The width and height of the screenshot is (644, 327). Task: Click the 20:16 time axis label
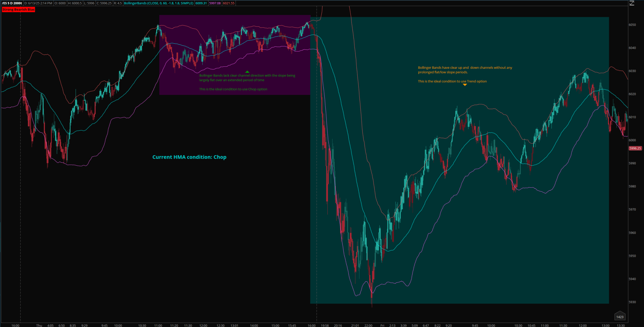pyautogui.click(x=338, y=325)
